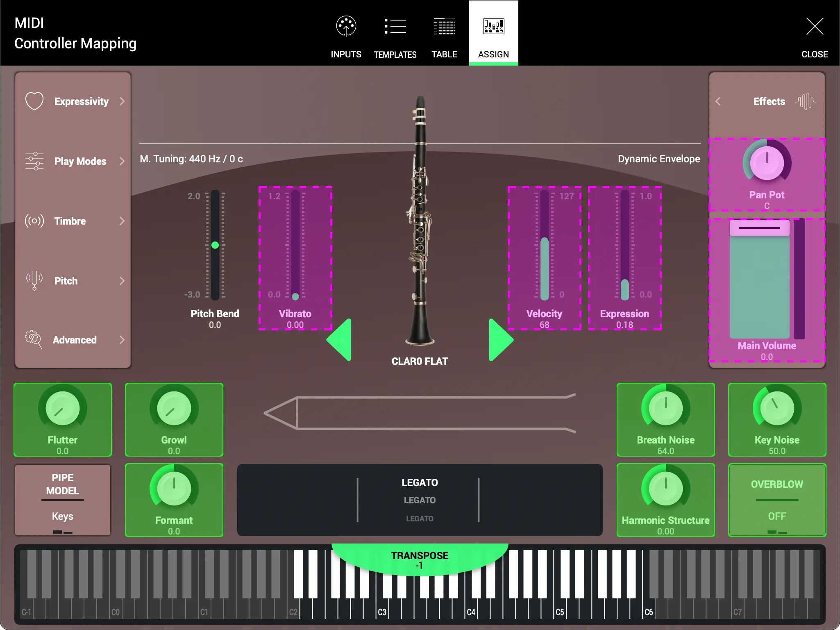Expand the Timbre section chevron
Viewport: 840px width, 630px height.
pos(122,221)
